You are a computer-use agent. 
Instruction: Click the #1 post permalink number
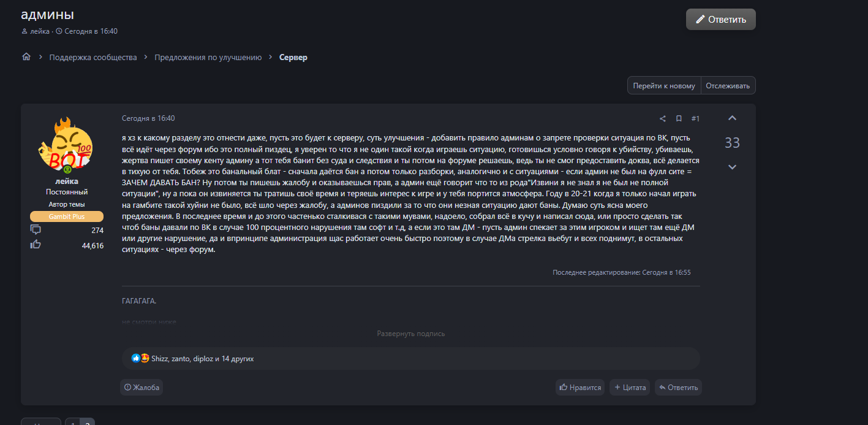695,119
